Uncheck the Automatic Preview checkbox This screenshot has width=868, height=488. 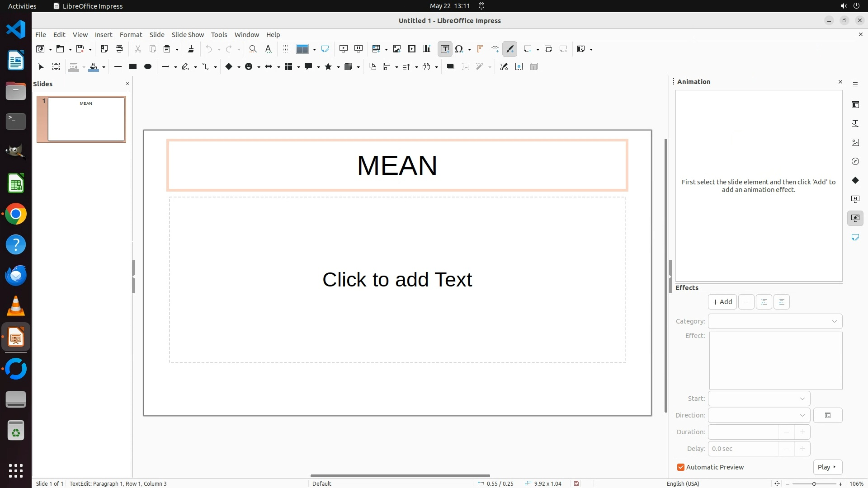[x=680, y=467]
